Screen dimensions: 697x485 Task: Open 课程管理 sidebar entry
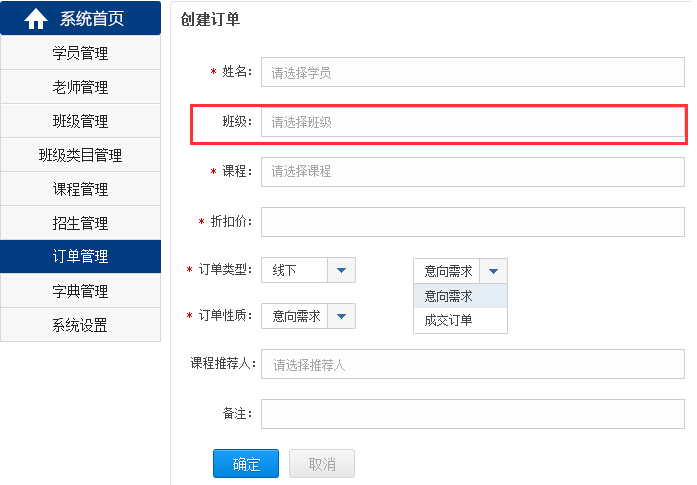(x=80, y=190)
